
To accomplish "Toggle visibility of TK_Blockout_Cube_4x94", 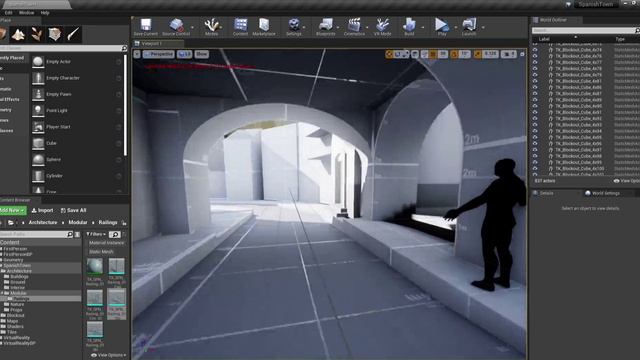I will [535, 131].
